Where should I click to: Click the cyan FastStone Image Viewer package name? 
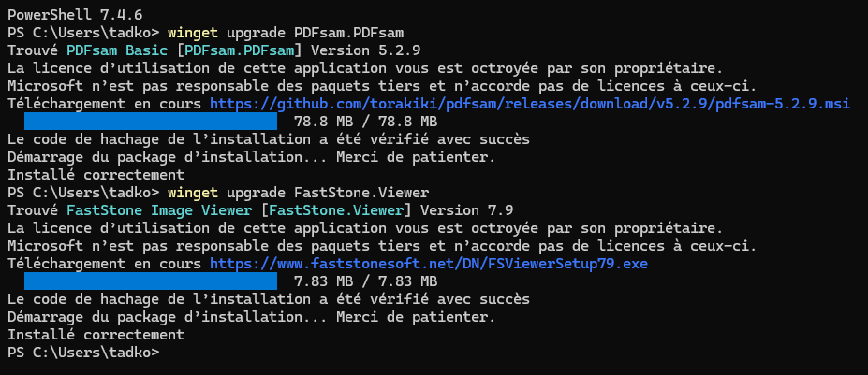pos(159,210)
